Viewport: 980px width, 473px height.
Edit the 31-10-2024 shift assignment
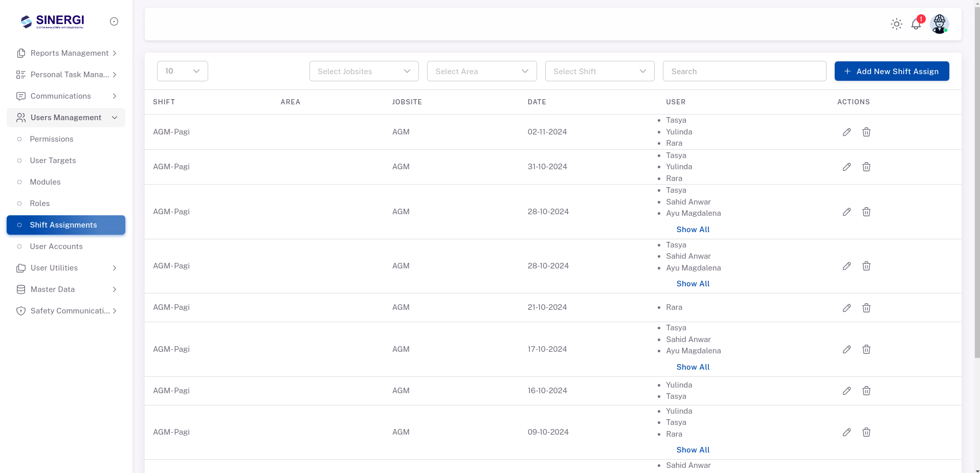(847, 167)
